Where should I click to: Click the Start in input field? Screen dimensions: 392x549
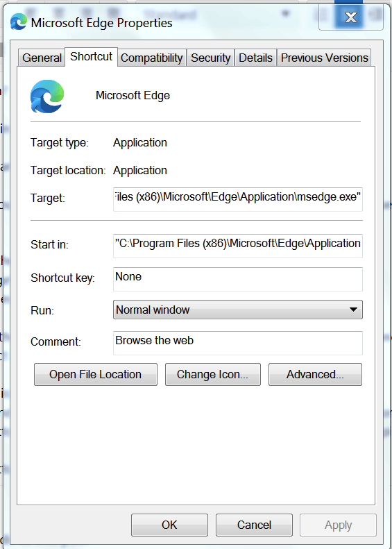pyautogui.click(x=238, y=246)
